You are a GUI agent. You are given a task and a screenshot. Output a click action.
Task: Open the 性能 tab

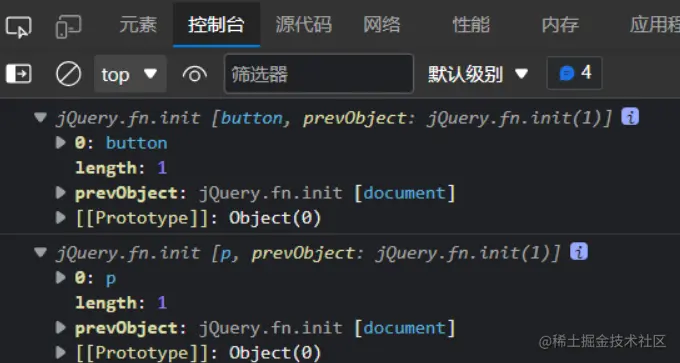(x=471, y=25)
